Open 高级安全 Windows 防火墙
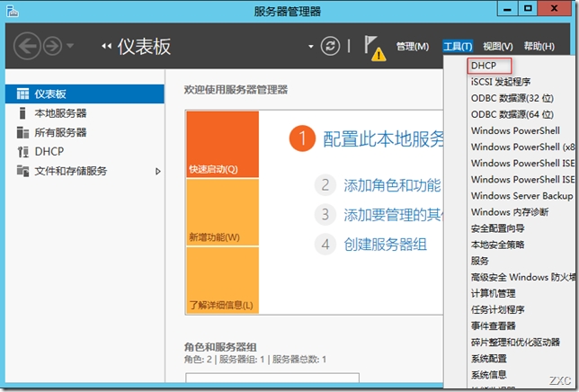The height and width of the screenshot is (392, 579). click(522, 277)
